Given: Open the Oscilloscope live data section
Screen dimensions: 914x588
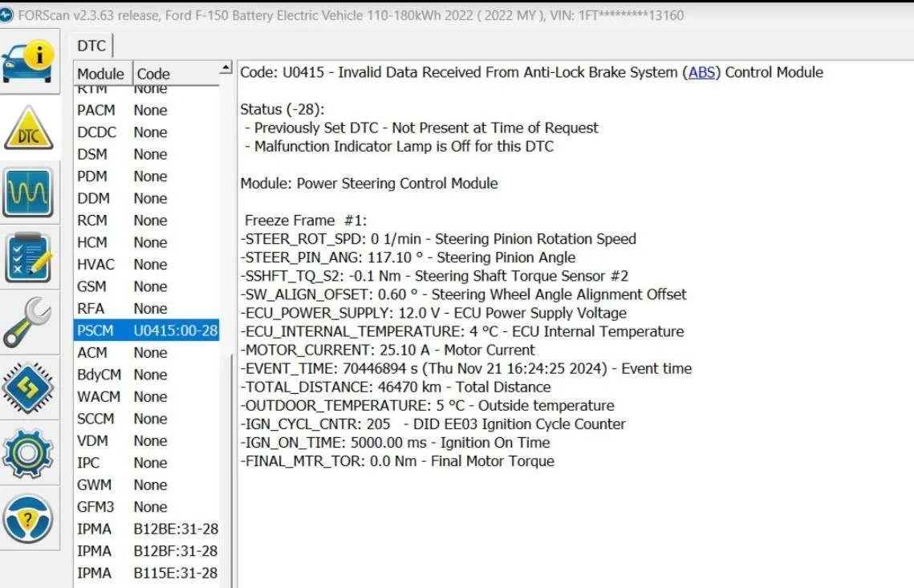Looking at the screenshot, I should [28, 193].
